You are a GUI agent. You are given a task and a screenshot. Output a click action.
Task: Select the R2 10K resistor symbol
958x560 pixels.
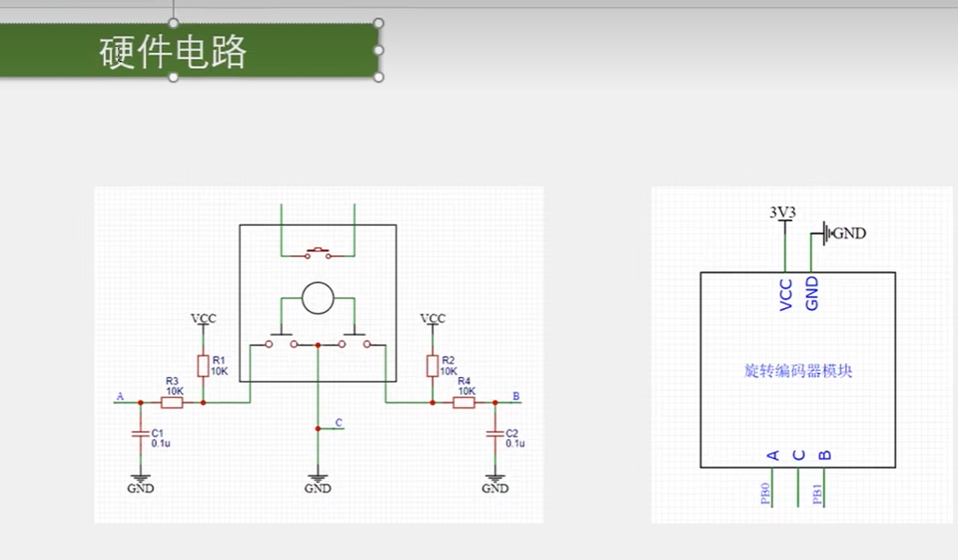433,366
